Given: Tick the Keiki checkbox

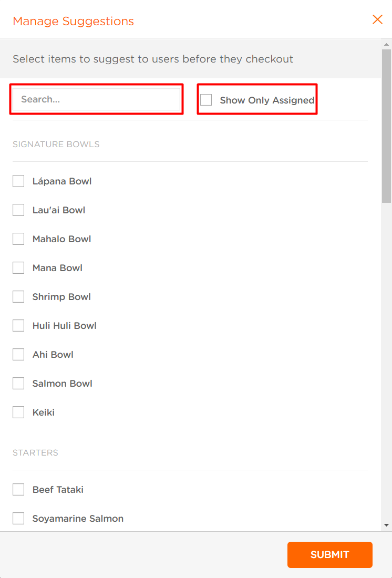Looking at the screenshot, I should (x=18, y=412).
